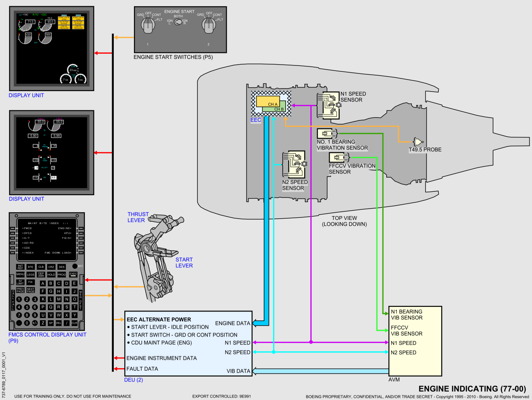Toggle the ignition select switch (IGN L/BOTH/R)

[178, 22]
